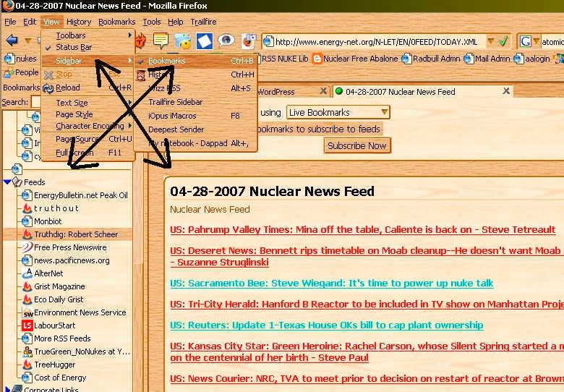Viewport: 564px width, 392px height.
Task: Click the Free Press Newswire swirl icon
Action: (x=27, y=247)
